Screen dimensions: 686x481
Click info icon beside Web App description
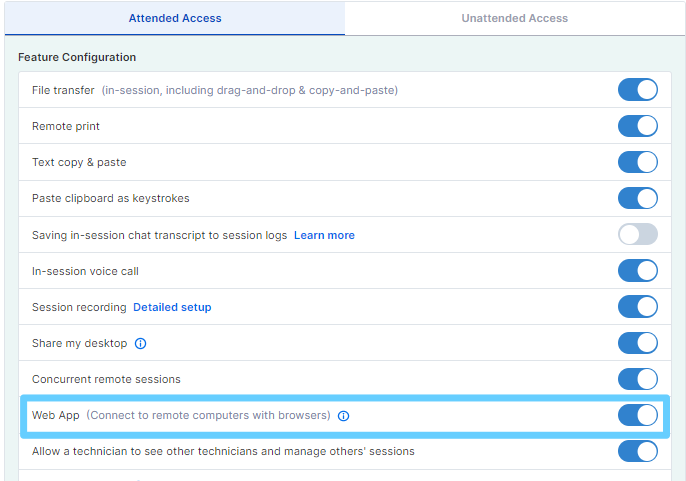coord(343,416)
